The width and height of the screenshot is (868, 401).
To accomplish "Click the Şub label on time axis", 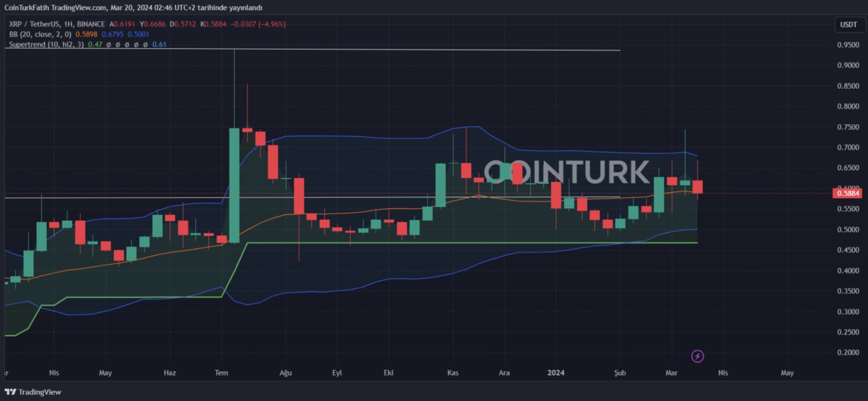I will 620,373.
